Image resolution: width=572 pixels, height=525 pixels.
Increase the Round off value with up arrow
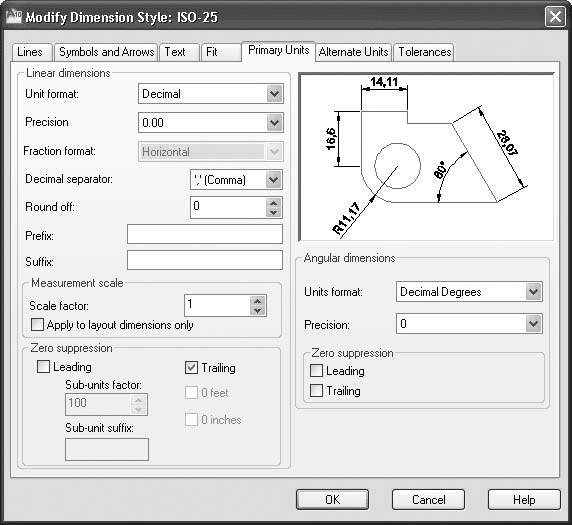coord(274,203)
